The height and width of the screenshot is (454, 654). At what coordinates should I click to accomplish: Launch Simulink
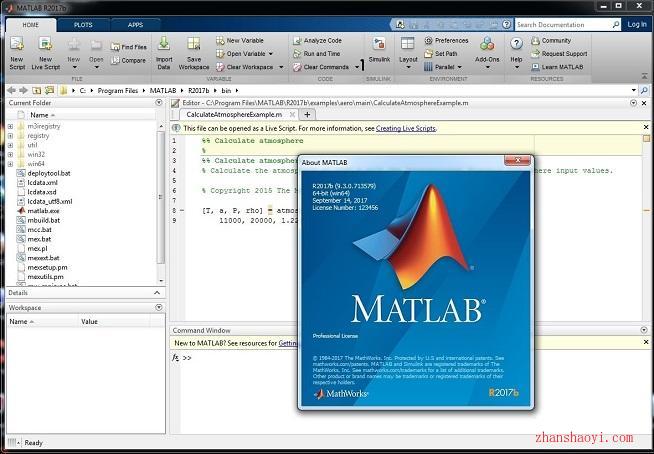pos(379,50)
